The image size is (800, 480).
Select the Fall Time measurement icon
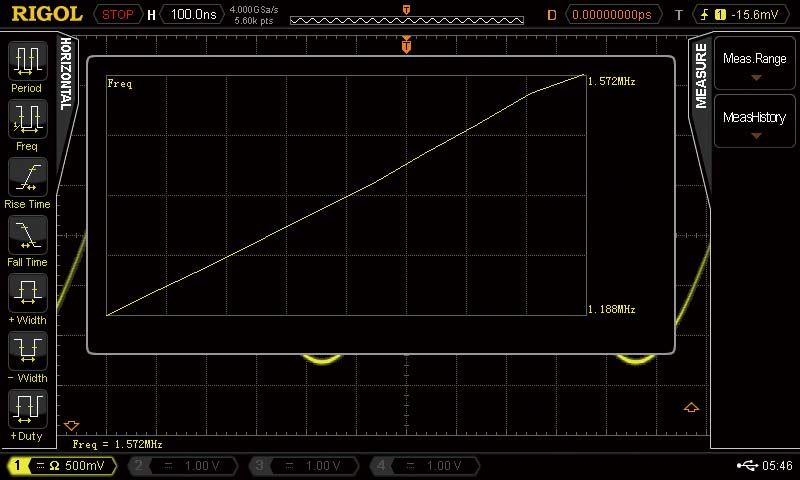pos(28,235)
